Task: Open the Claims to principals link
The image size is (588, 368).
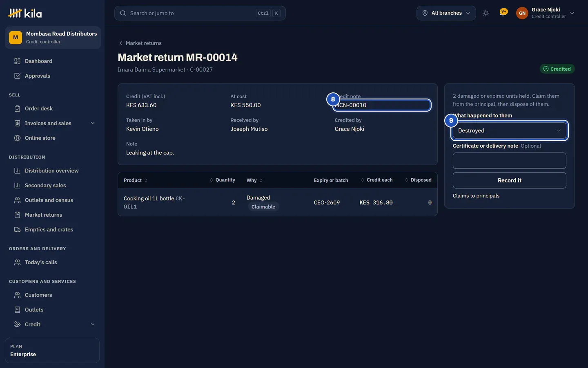Action: click(x=476, y=196)
